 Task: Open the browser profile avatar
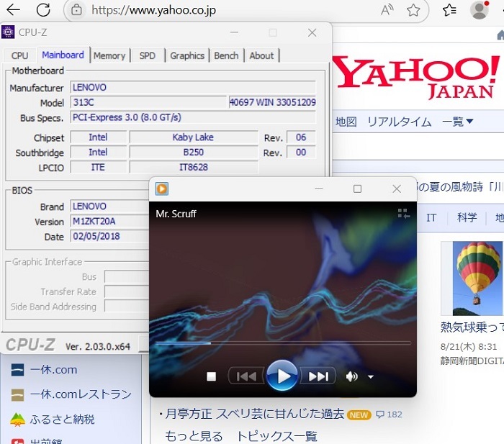point(480,10)
